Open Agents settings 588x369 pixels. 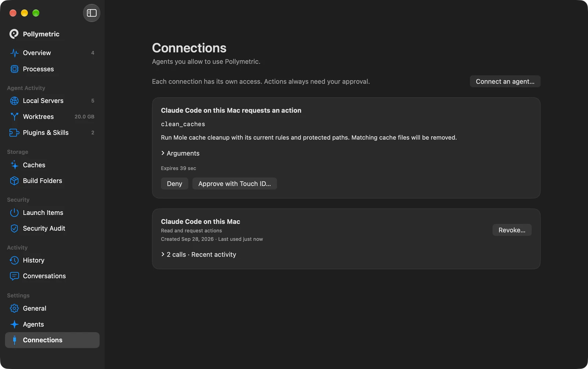coord(52,324)
